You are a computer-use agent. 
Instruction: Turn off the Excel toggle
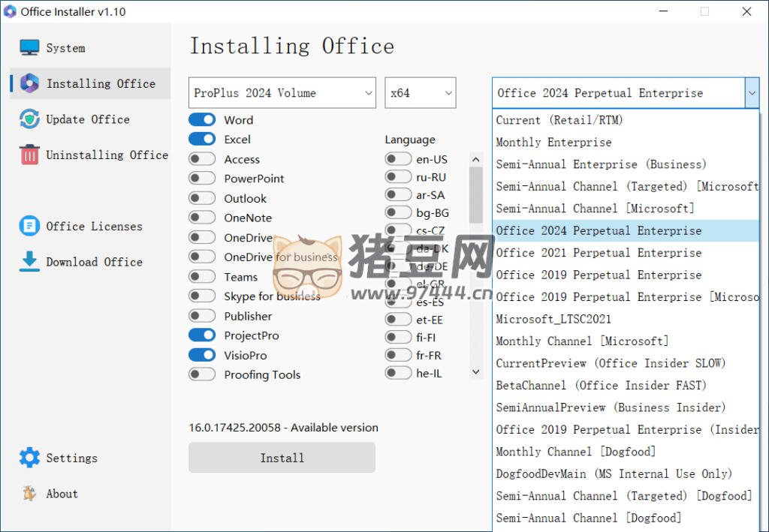coord(202,139)
